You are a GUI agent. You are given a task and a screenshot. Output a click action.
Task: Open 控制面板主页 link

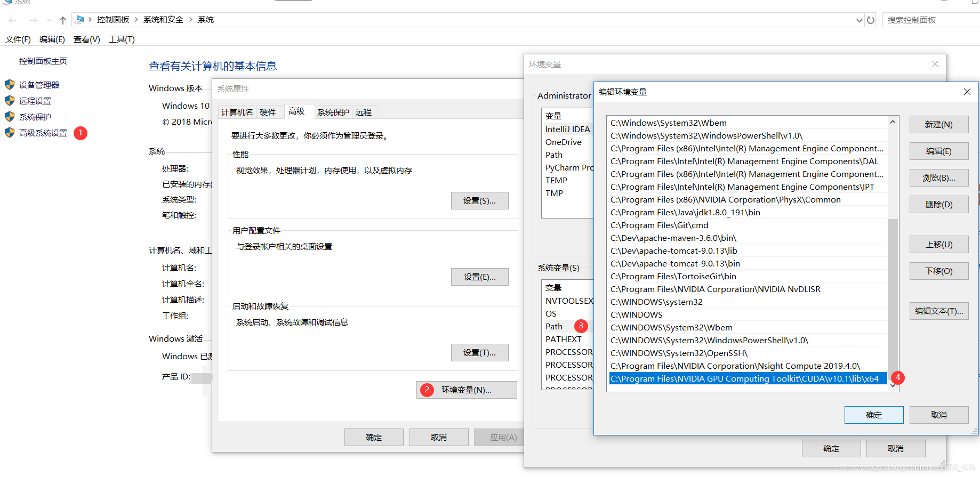click(43, 61)
